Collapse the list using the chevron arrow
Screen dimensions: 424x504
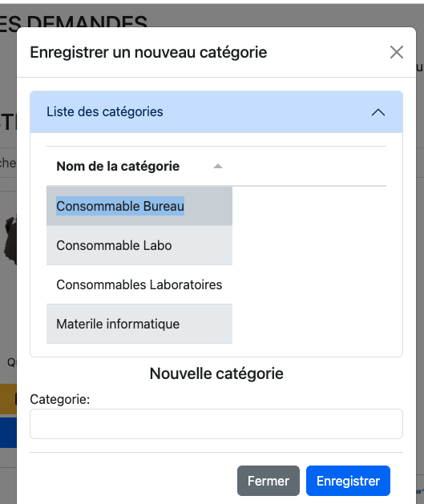(378, 112)
